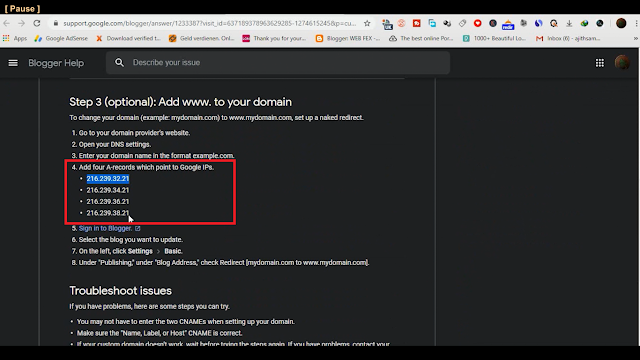This screenshot has width=640, height=360.
Task: Click the 'Open your DNS settings' step
Action: tap(115, 144)
